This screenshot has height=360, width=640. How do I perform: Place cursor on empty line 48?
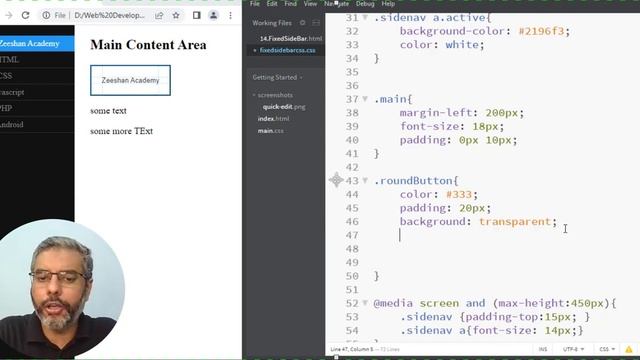[x=506, y=249]
